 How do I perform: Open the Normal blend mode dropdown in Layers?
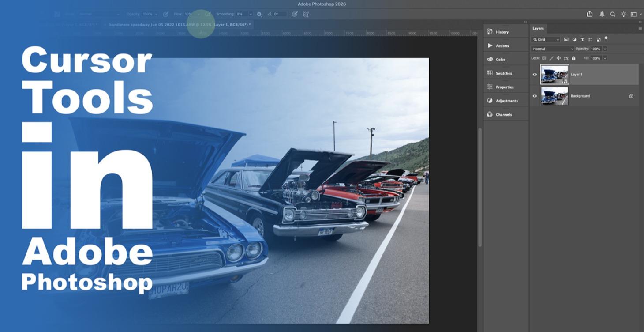[553, 49]
